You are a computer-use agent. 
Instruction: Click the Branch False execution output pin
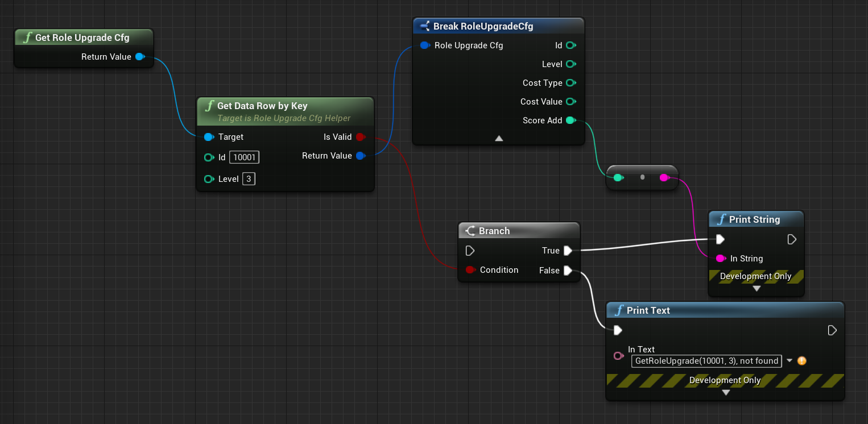pyautogui.click(x=568, y=271)
